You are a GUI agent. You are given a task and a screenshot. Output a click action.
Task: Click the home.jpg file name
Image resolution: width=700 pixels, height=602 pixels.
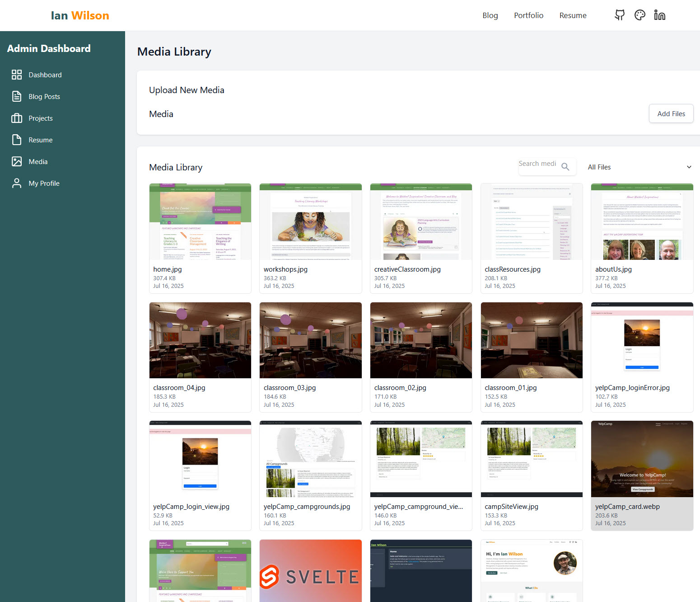click(168, 269)
